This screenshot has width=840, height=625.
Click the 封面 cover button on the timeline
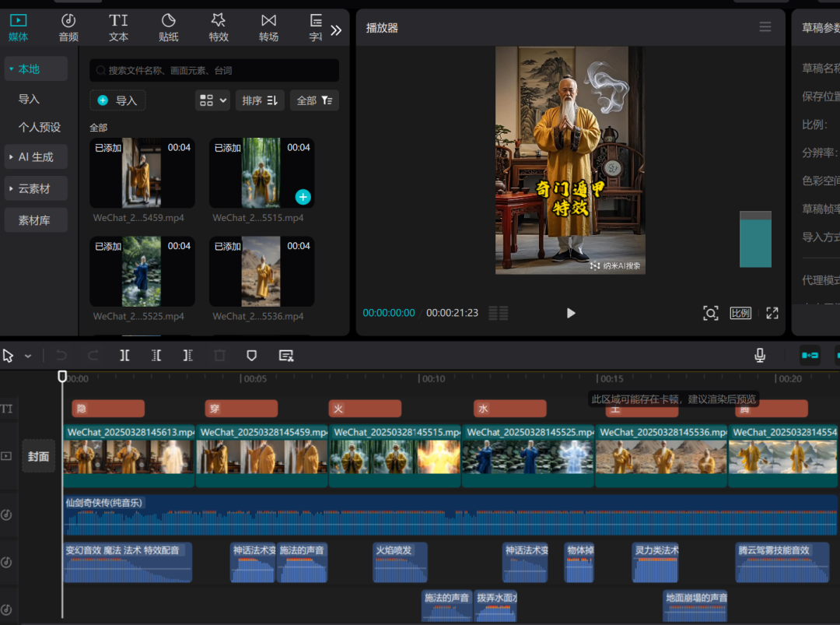click(x=39, y=456)
